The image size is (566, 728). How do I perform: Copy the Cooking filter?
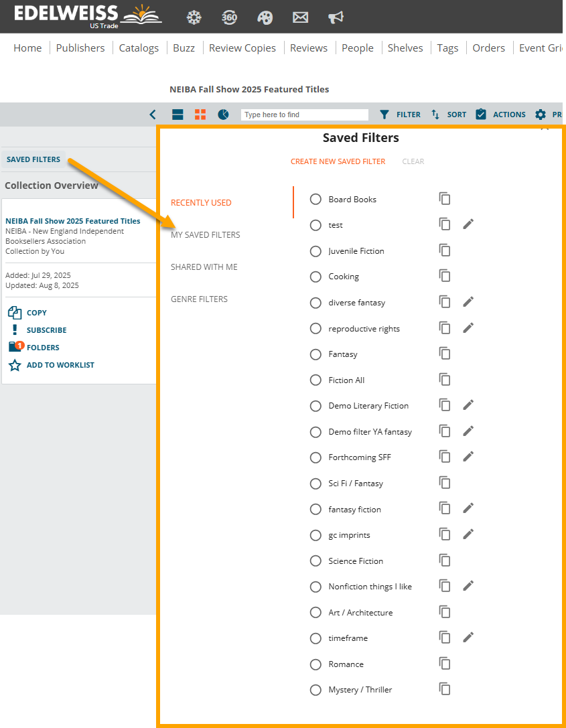pos(445,276)
